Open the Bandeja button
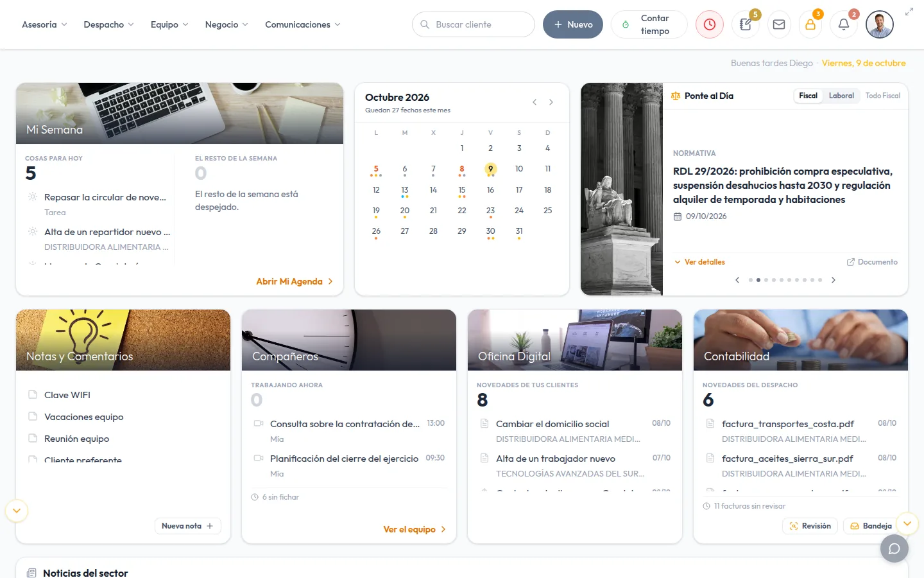Screen dimensions: 924x578 click(870, 526)
